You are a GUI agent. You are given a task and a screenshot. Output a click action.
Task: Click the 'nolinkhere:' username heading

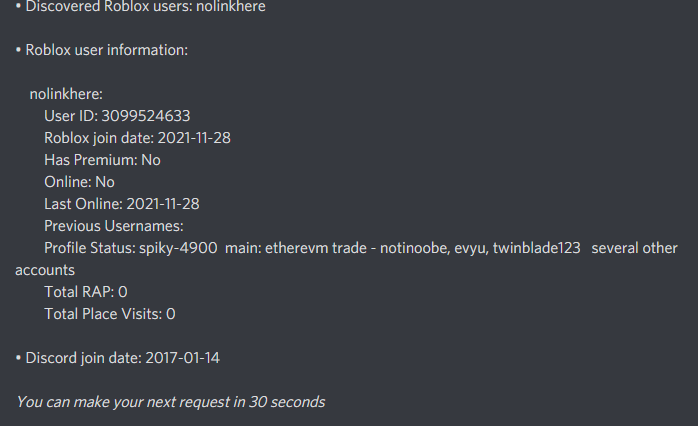[66, 94]
